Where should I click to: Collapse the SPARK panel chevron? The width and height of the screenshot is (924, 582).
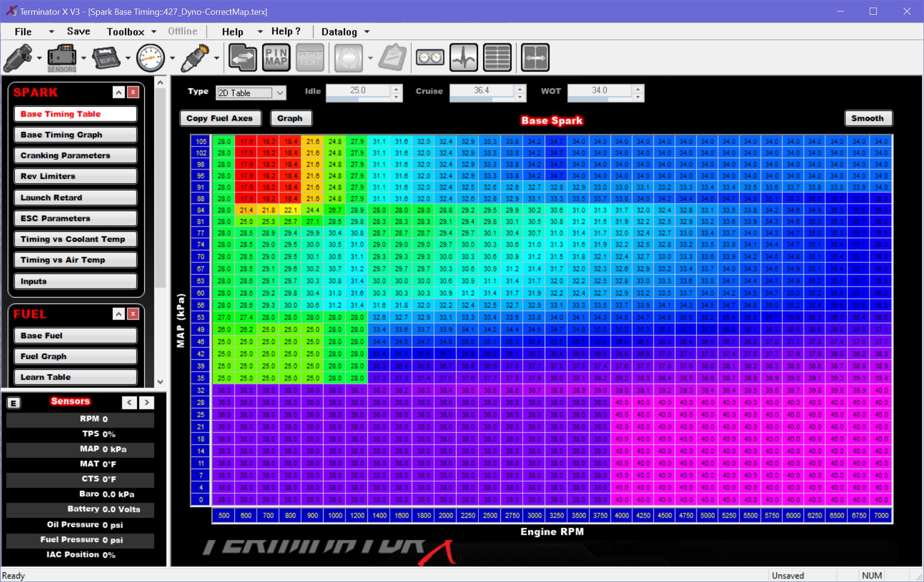click(x=119, y=92)
